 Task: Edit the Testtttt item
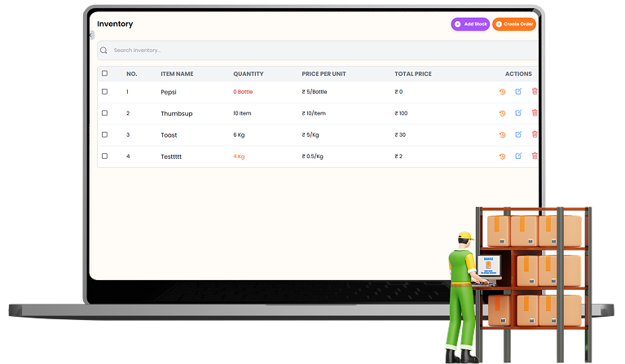(x=518, y=156)
